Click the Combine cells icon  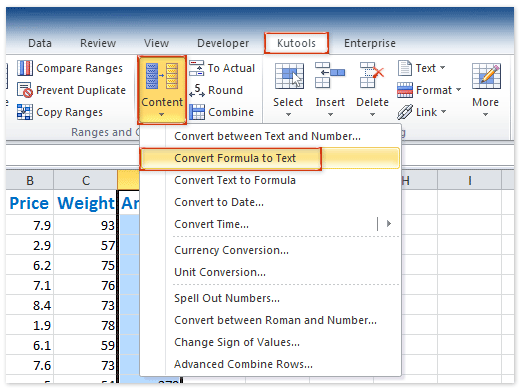(x=197, y=112)
